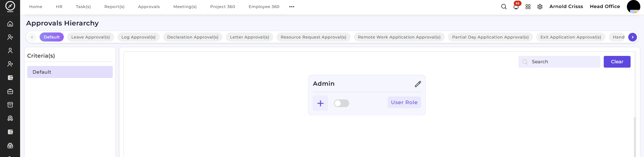Switch to Exit Application Approval(s) tab
Image resolution: width=644 pixels, height=157 pixels.
[x=571, y=37]
